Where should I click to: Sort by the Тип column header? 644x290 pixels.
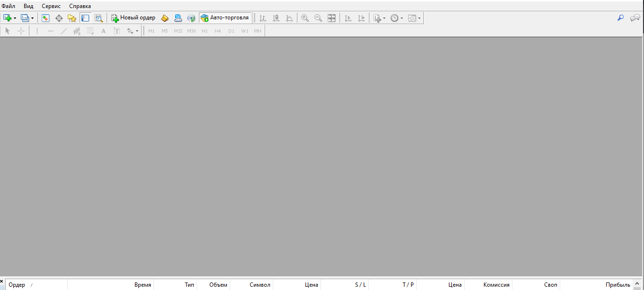(175, 285)
